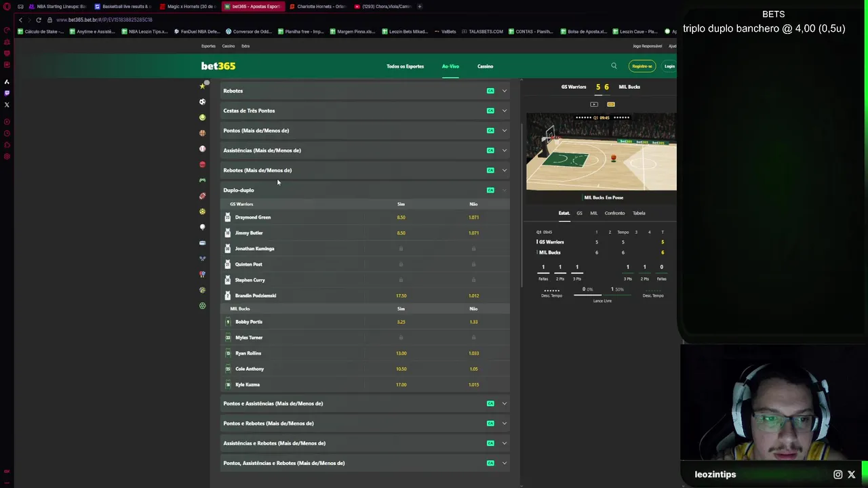Select American football icon in sidebar

click(202, 196)
